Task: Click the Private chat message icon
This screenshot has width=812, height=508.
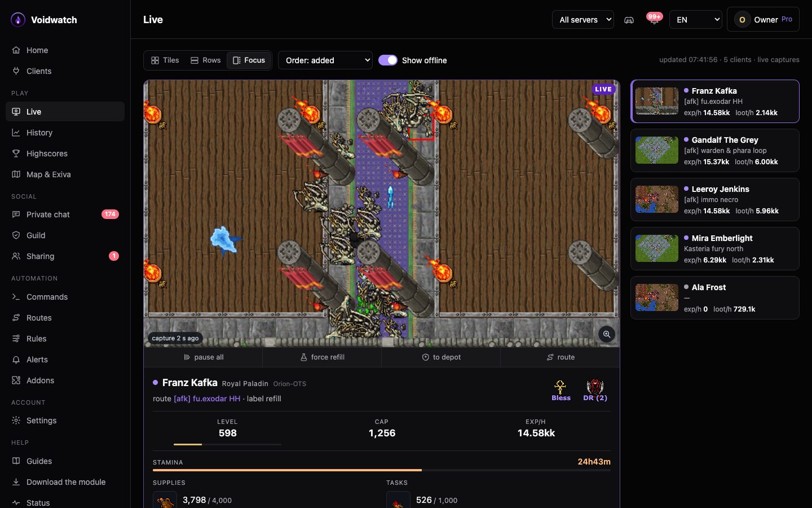Action: click(16, 214)
